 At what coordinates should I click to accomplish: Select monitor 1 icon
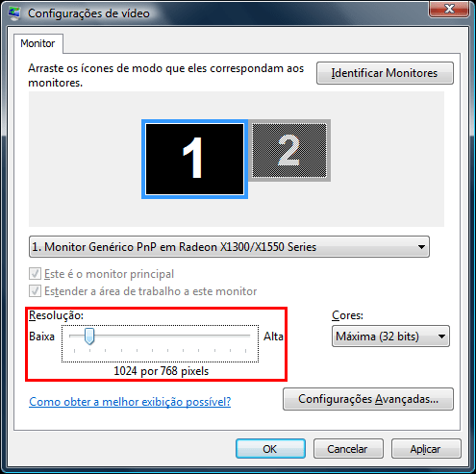(194, 160)
